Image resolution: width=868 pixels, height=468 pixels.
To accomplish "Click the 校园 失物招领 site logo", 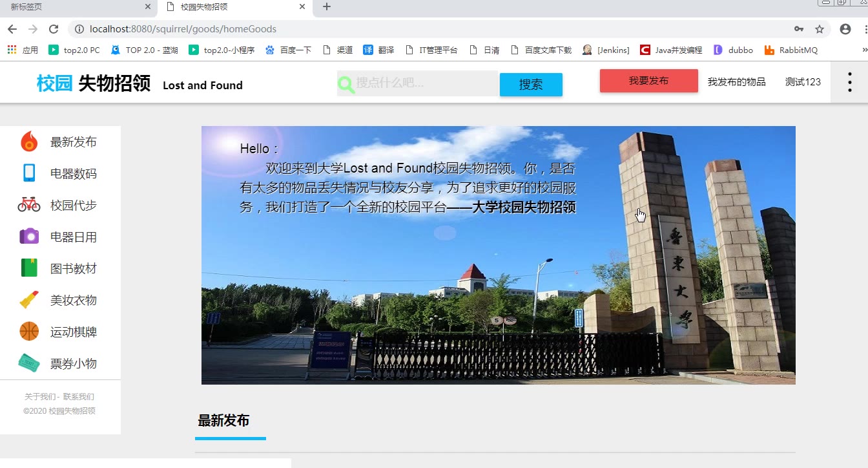I will click(94, 83).
